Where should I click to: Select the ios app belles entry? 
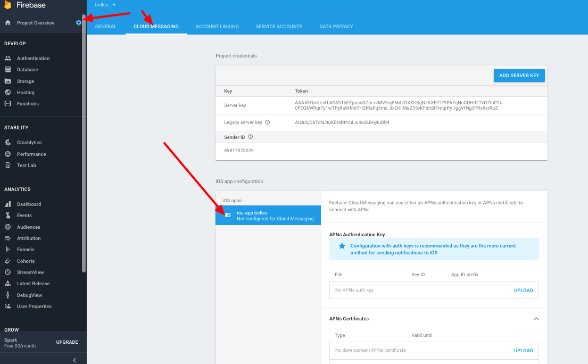pos(268,215)
